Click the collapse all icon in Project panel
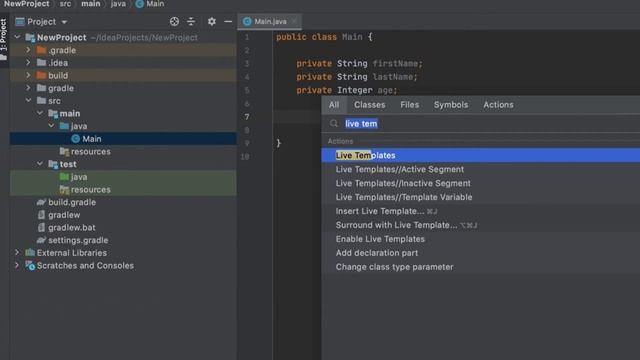This screenshot has height=360, width=640. (x=191, y=22)
